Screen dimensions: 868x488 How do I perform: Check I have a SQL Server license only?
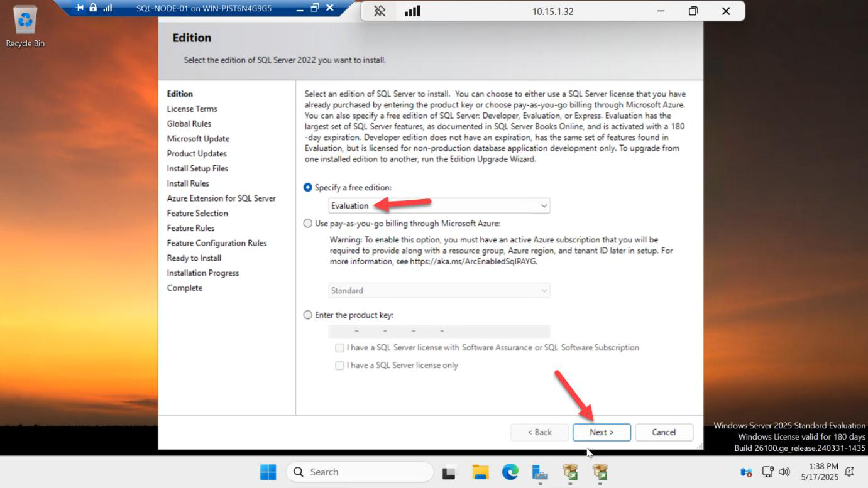pos(339,365)
